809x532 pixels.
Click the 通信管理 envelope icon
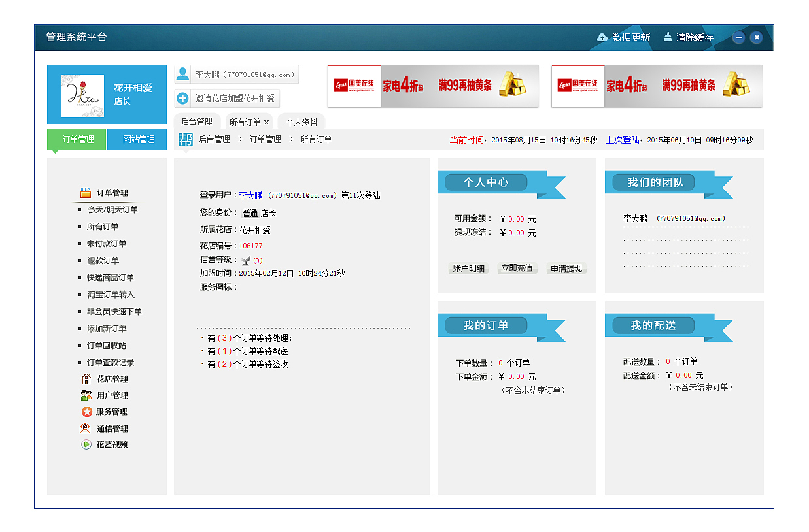click(x=85, y=429)
